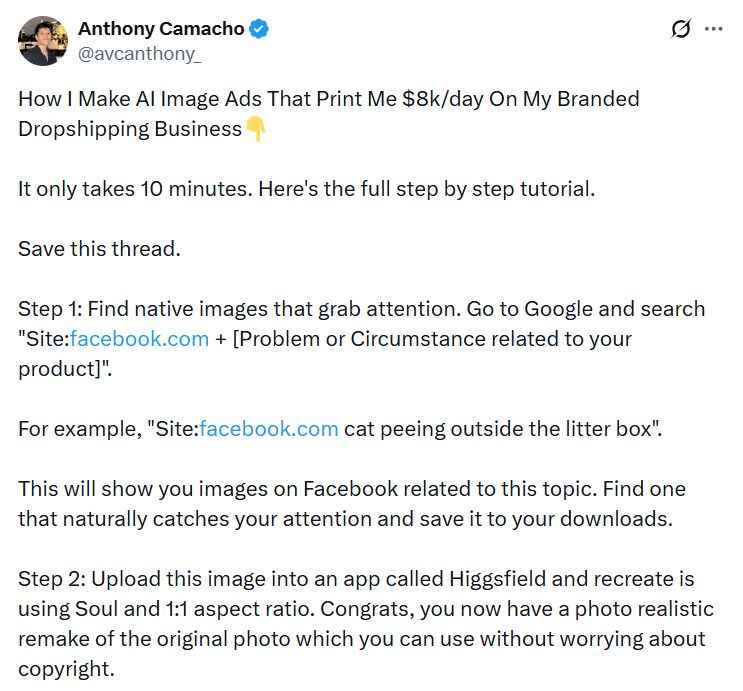Viewport: 743px width, 691px height.
Task: Open the three-dot More options menu
Action: (x=713, y=30)
